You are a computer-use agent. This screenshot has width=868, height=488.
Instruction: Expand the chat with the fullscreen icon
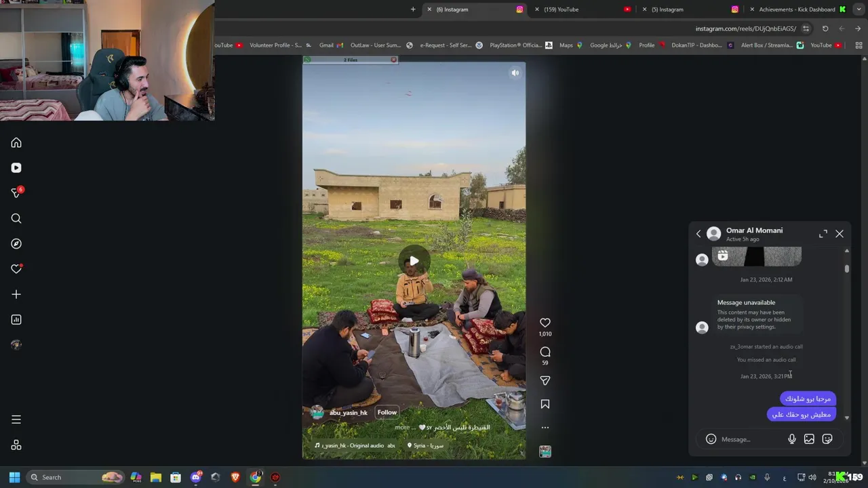click(x=823, y=234)
